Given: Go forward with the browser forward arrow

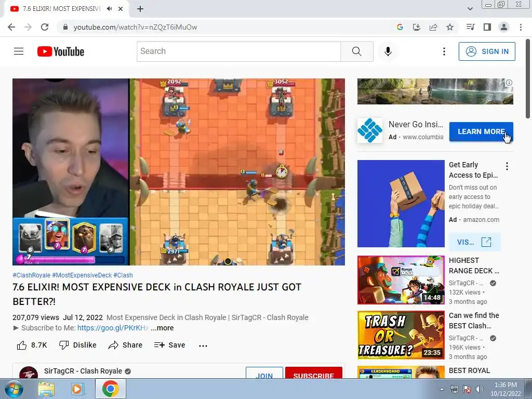Looking at the screenshot, I should [x=28, y=27].
